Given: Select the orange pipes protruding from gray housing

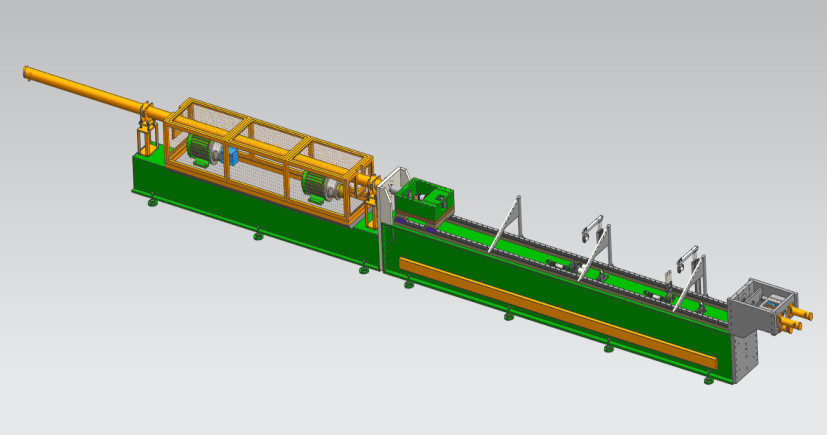Looking at the screenshot, I should [x=795, y=320].
